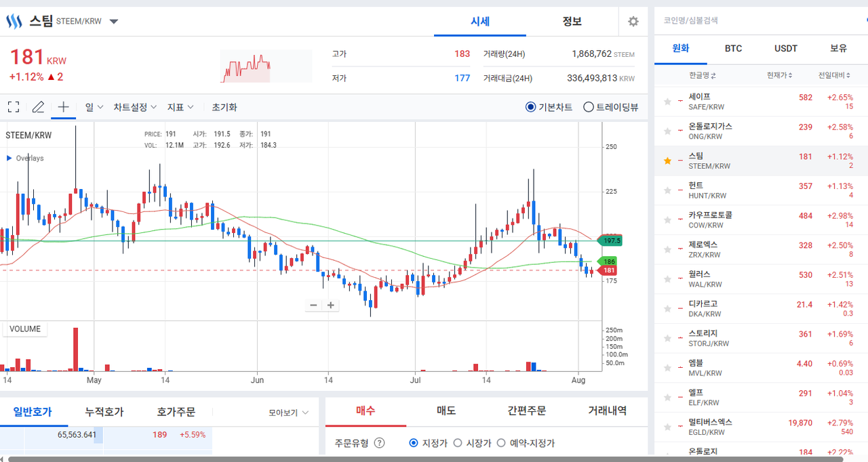Expand the Overlays disclosure triangle

[x=9, y=159]
